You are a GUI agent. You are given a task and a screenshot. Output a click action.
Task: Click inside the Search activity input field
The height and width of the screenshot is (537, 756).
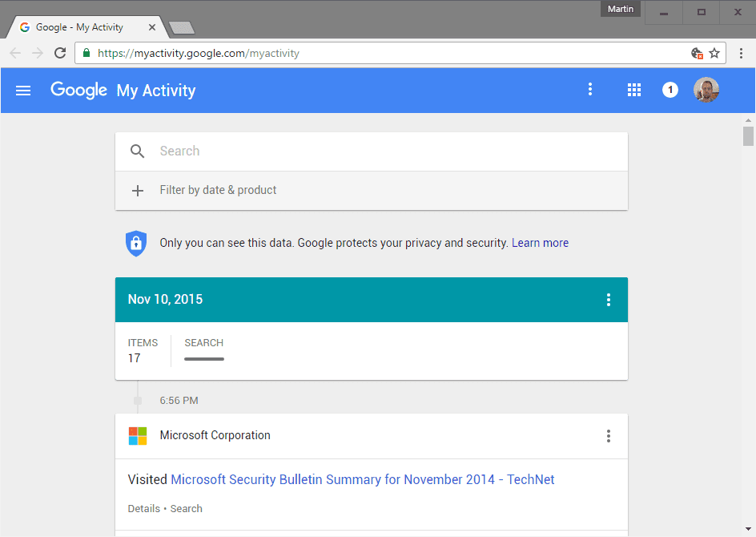point(320,151)
